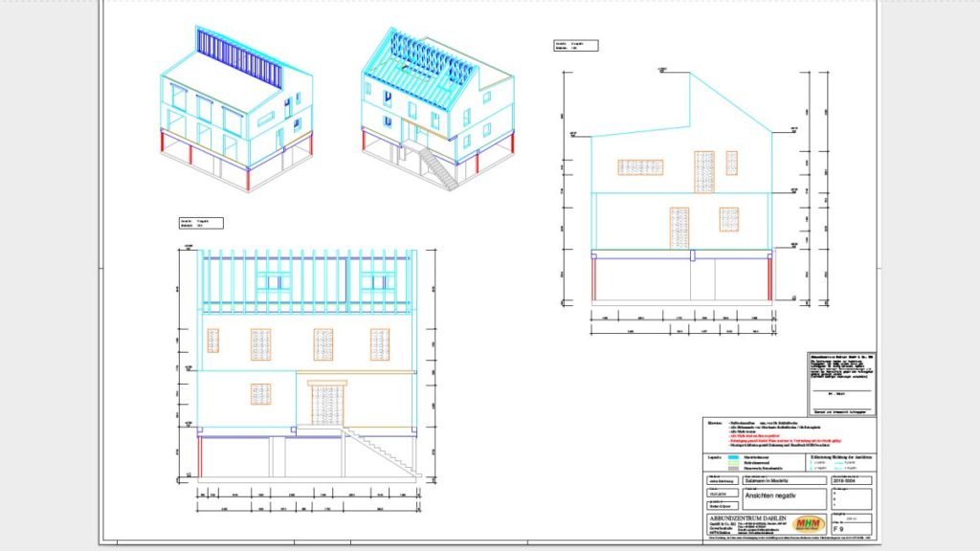Click the MHM oval logo
This screenshot has height=551, width=980.
pyautogui.click(x=811, y=523)
